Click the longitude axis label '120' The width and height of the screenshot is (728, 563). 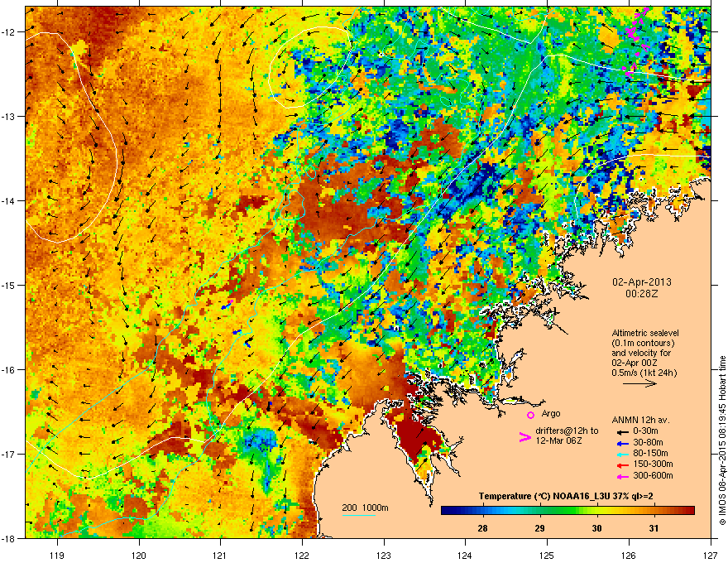[139, 556]
